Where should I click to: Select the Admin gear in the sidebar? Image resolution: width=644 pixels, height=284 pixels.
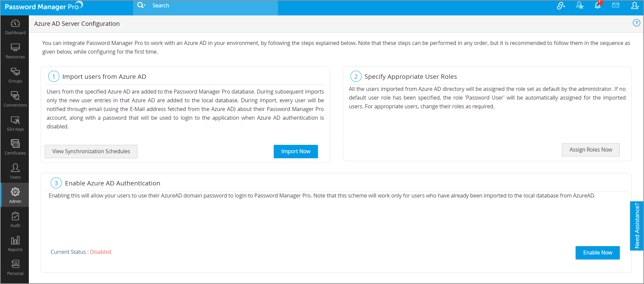click(x=15, y=195)
